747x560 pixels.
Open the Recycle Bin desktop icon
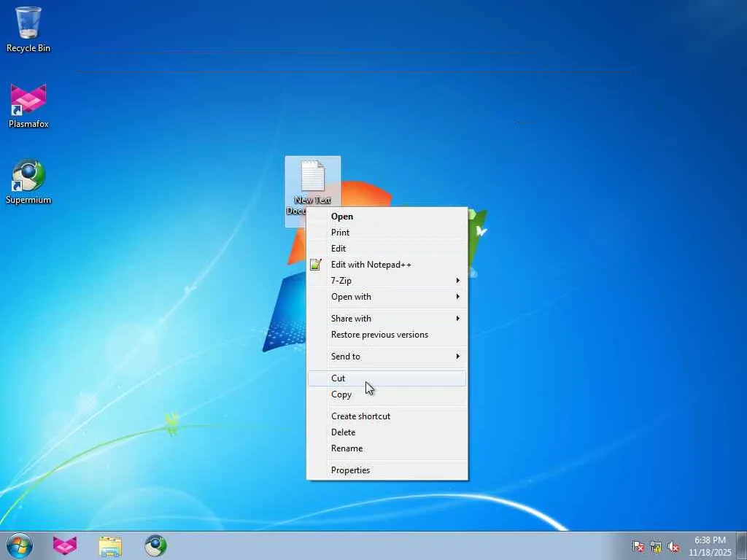click(28, 29)
